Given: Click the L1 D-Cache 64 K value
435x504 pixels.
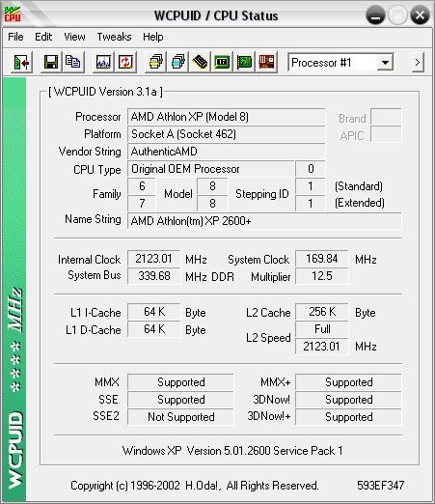Looking at the screenshot, I should 153,329.
